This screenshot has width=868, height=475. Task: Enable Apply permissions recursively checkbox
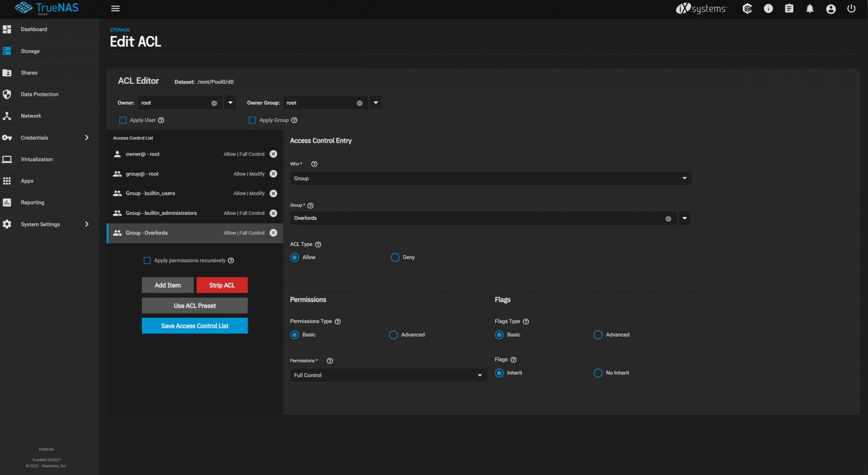pos(147,261)
